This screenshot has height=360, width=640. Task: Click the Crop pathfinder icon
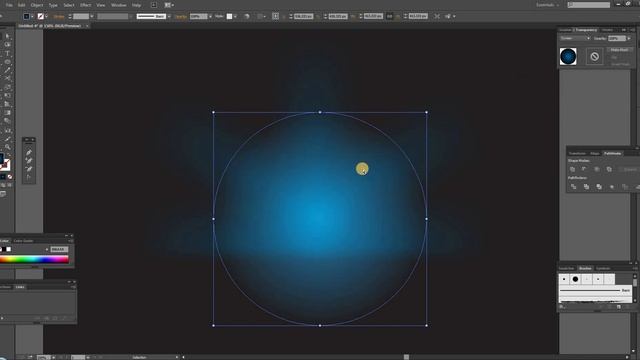pos(611,187)
